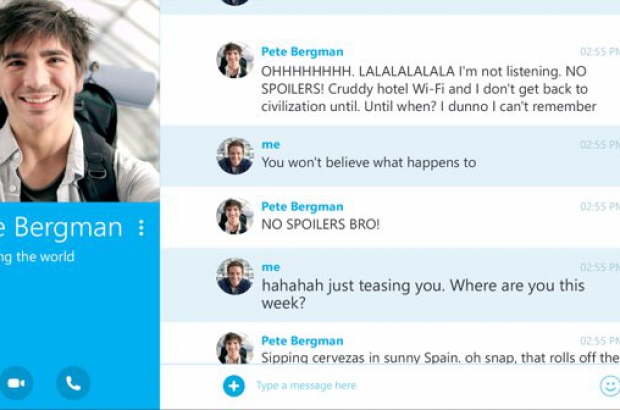
Task: Start a video call with the camera icon
Action: 16,383
